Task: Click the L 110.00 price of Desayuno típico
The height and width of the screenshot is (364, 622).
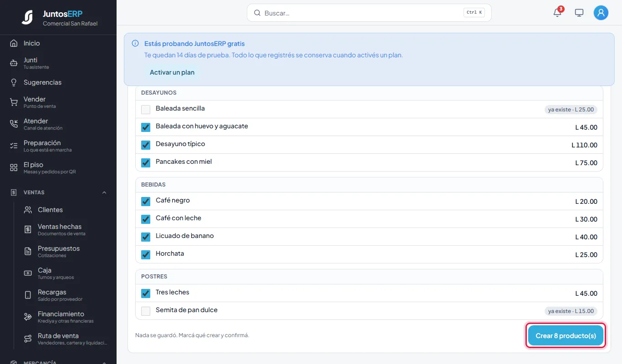Action: pyautogui.click(x=585, y=145)
